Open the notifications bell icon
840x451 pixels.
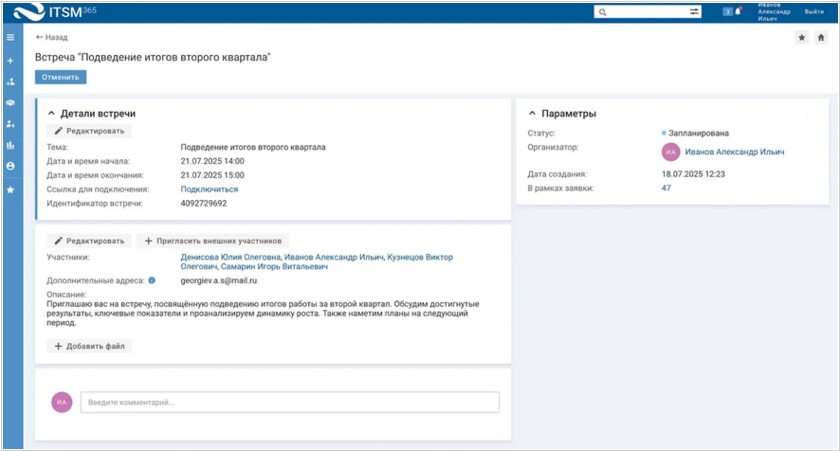pyautogui.click(x=738, y=12)
